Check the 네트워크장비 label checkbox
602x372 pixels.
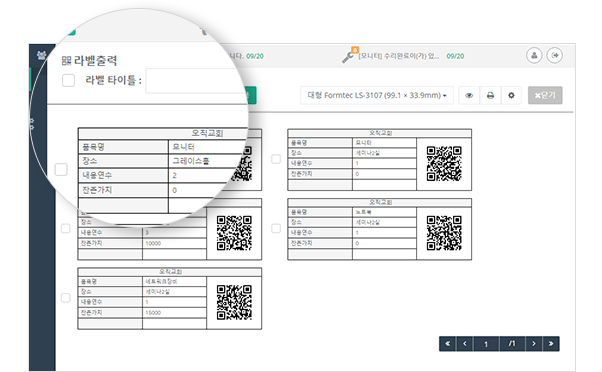[66, 298]
